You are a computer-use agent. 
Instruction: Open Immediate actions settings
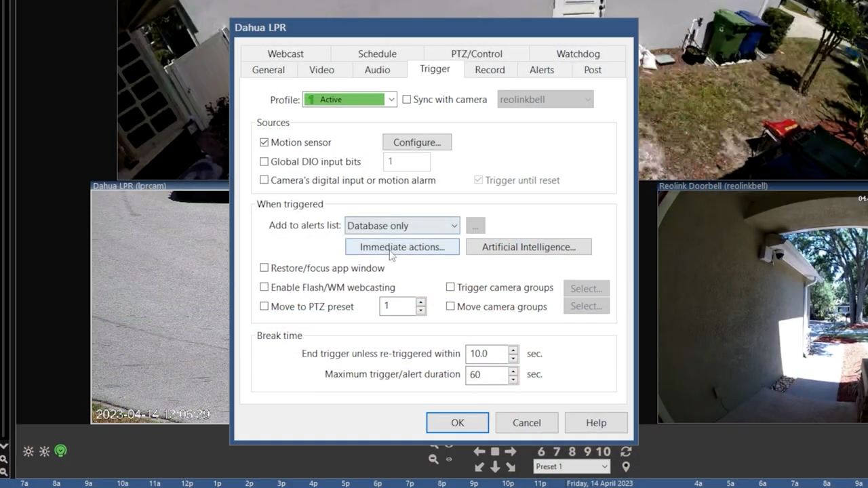[402, 247]
